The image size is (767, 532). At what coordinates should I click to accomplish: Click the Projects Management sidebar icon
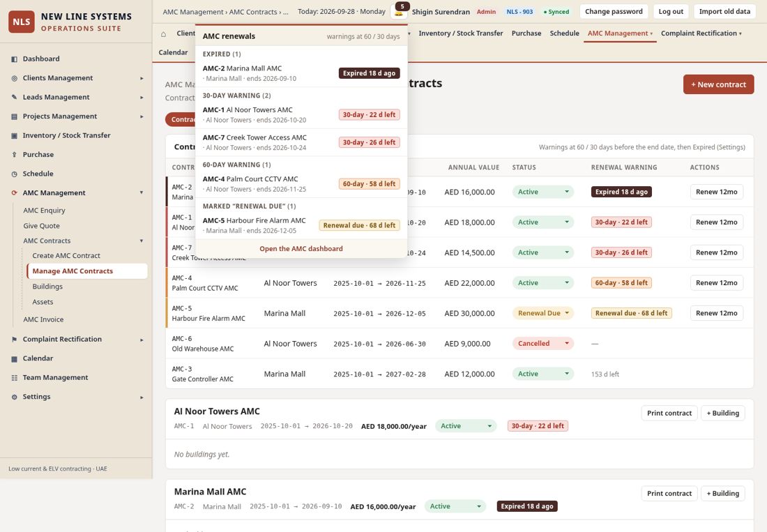coord(14,116)
